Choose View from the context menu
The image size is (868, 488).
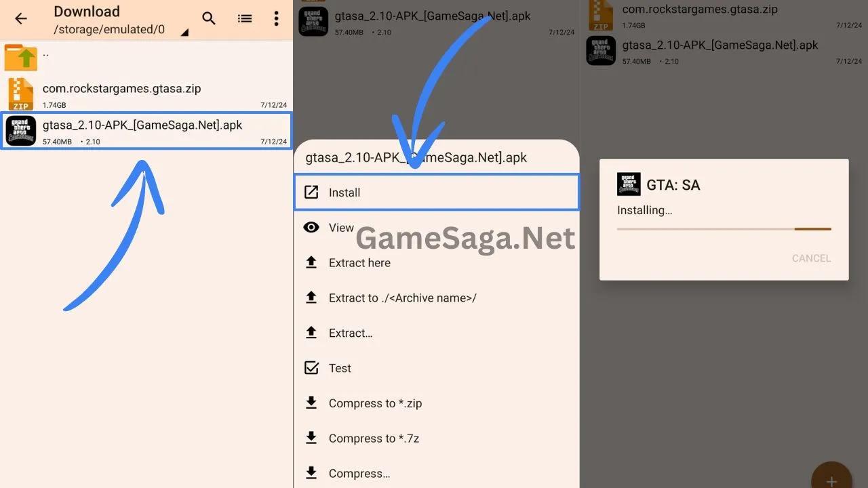tap(437, 228)
